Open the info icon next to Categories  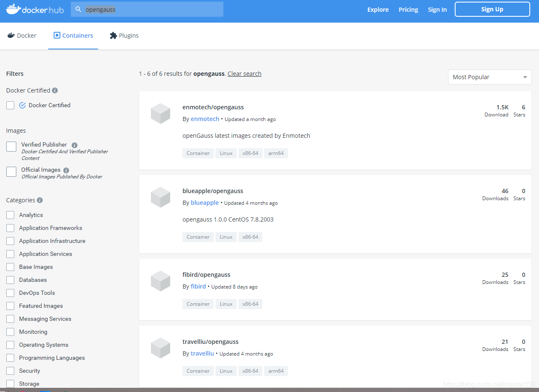point(40,200)
